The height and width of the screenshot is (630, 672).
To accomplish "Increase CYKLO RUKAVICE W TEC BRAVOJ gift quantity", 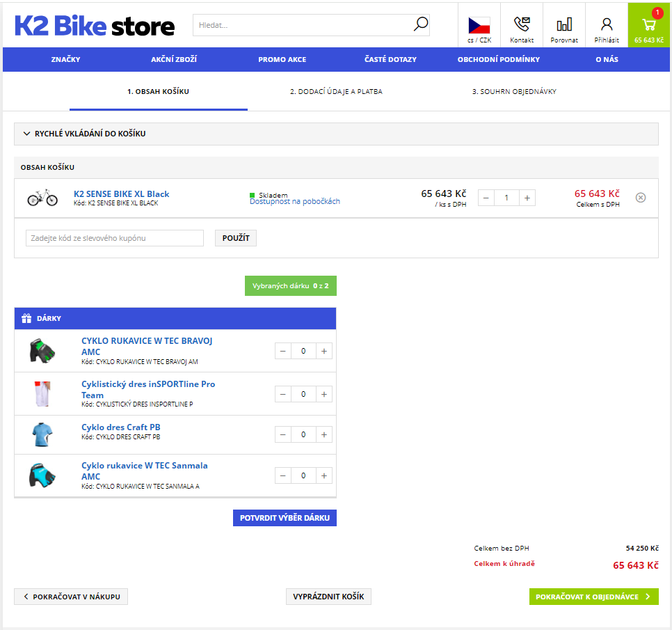I will (x=324, y=351).
